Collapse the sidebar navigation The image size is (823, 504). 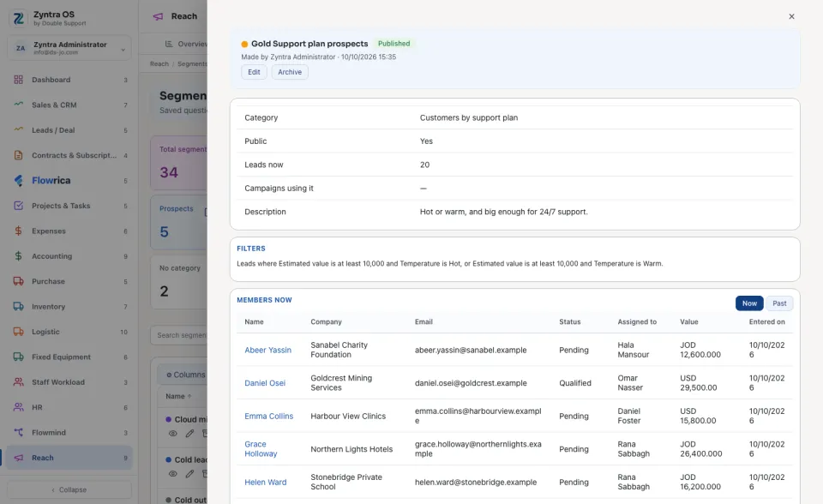69,489
